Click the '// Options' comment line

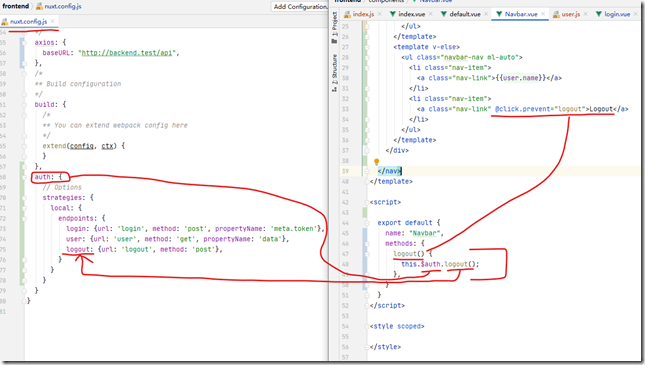tap(62, 187)
